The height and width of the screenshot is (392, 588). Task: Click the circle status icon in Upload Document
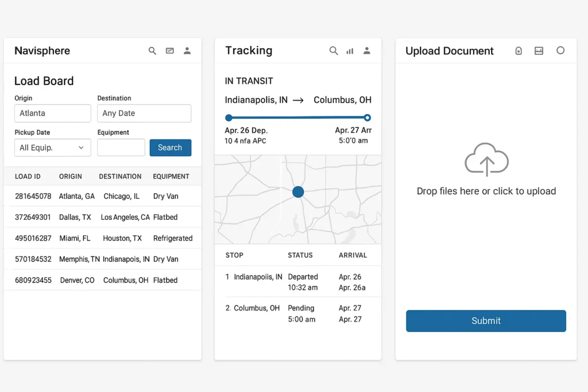coord(560,51)
